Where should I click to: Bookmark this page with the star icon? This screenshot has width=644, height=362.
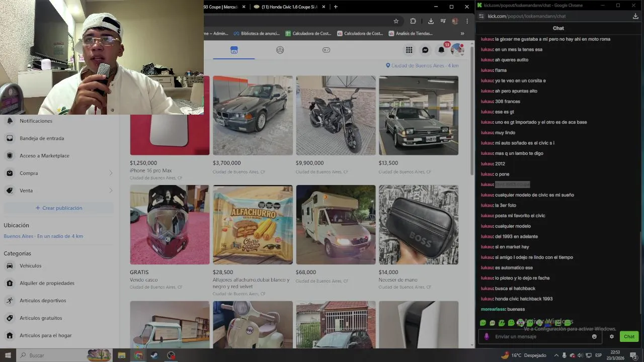tap(396, 21)
